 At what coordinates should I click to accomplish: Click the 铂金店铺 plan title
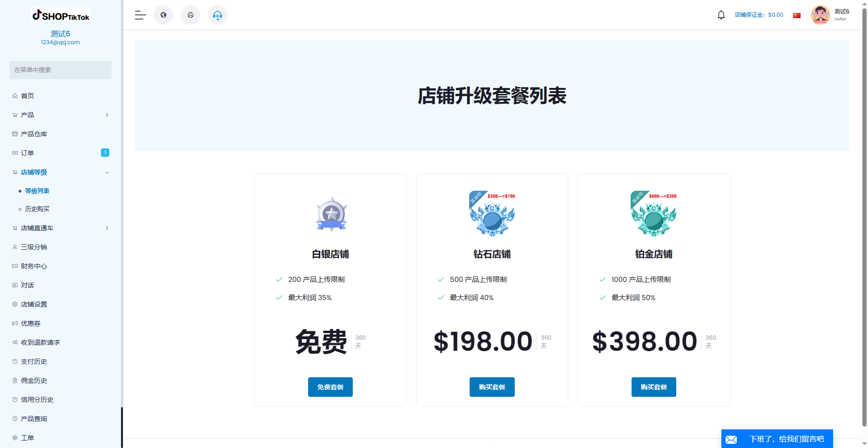pyautogui.click(x=654, y=254)
